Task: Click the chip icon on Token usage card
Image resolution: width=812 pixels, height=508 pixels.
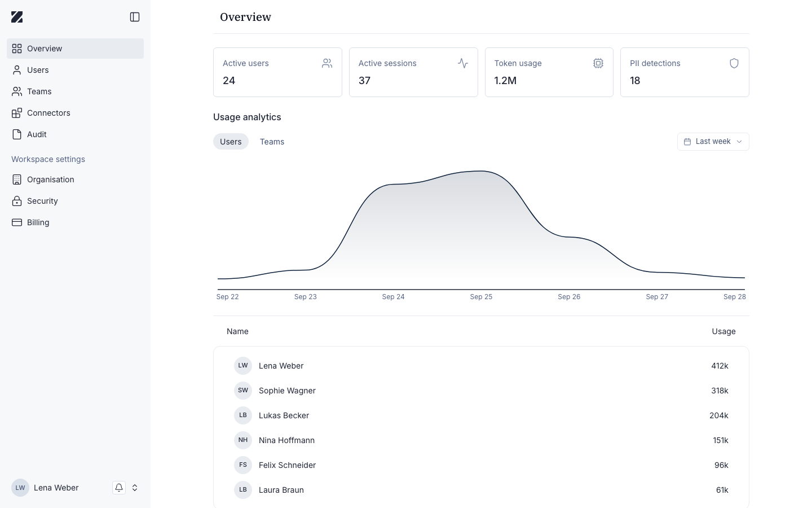Action: pyautogui.click(x=598, y=63)
